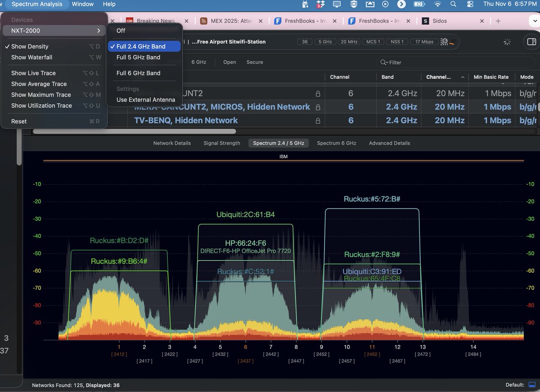Filter to Open networks
The width and height of the screenshot is (540, 392).
229,62
